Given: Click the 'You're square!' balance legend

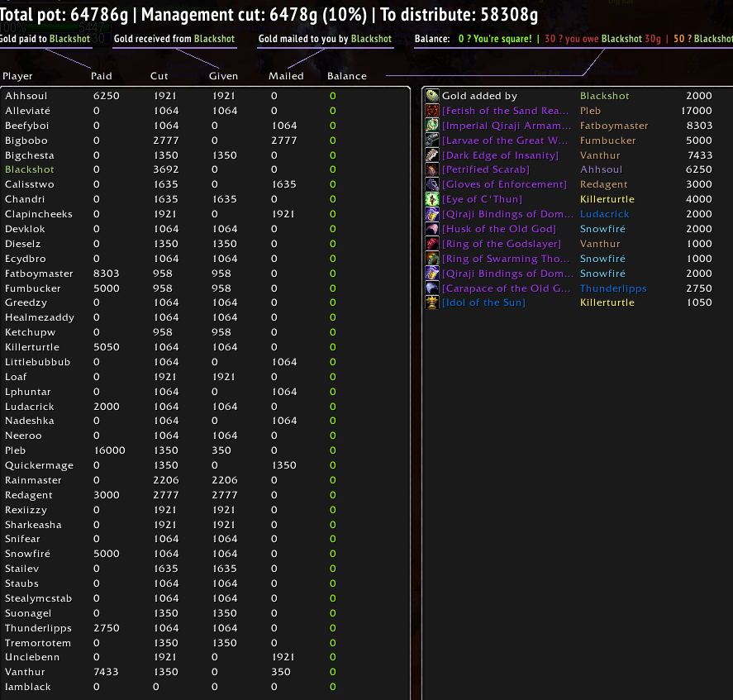Looking at the screenshot, I should (495, 39).
